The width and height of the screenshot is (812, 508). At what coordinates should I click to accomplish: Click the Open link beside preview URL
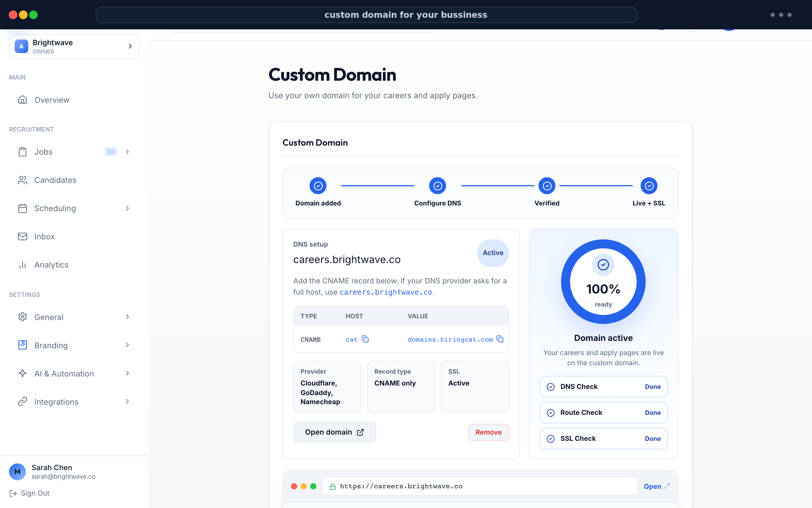coord(657,487)
